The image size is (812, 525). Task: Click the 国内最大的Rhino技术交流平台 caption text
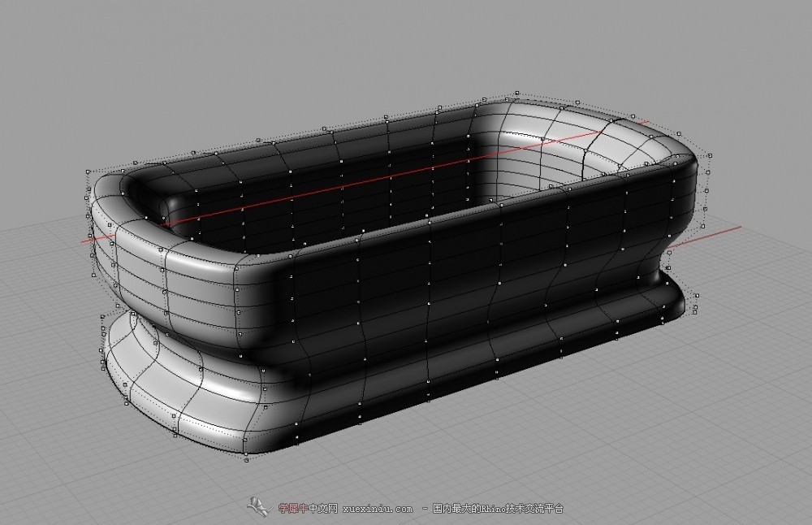click(x=498, y=509)
